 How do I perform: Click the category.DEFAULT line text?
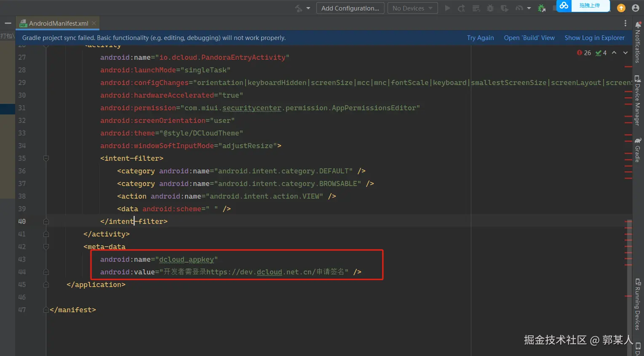[241, 171]
